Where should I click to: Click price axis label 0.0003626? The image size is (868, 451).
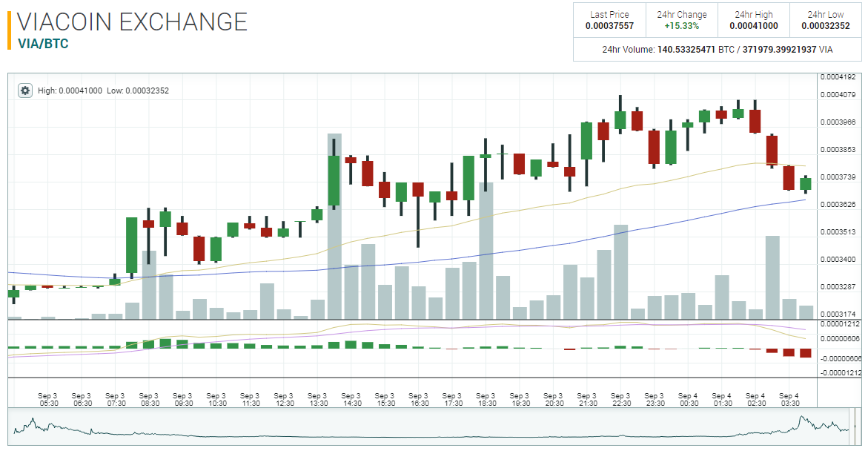tap(838, 205)
